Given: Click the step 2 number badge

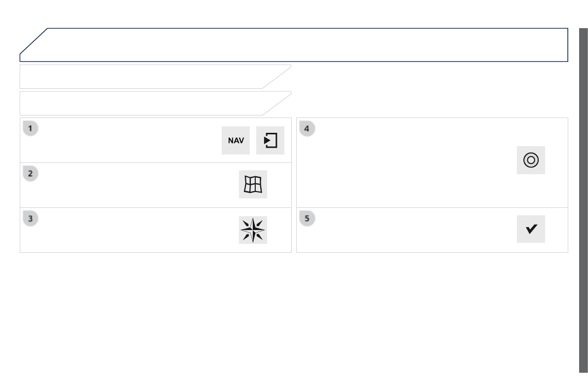Looking at the screenshot, I should [x=31, y=173].
